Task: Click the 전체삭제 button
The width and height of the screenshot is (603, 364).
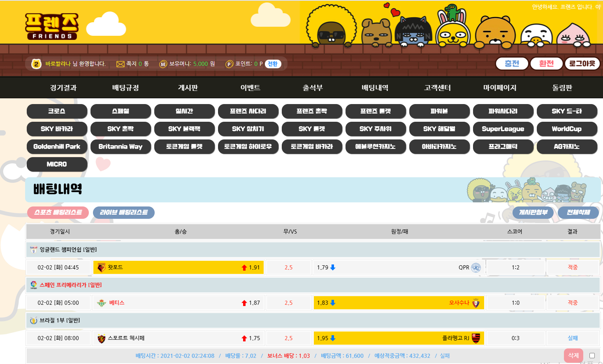Action: pos(578,213)
